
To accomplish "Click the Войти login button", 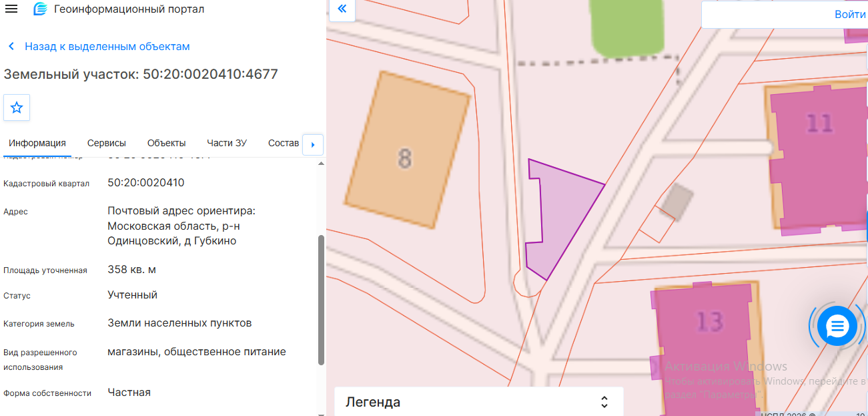I will (x=850, y=14).
